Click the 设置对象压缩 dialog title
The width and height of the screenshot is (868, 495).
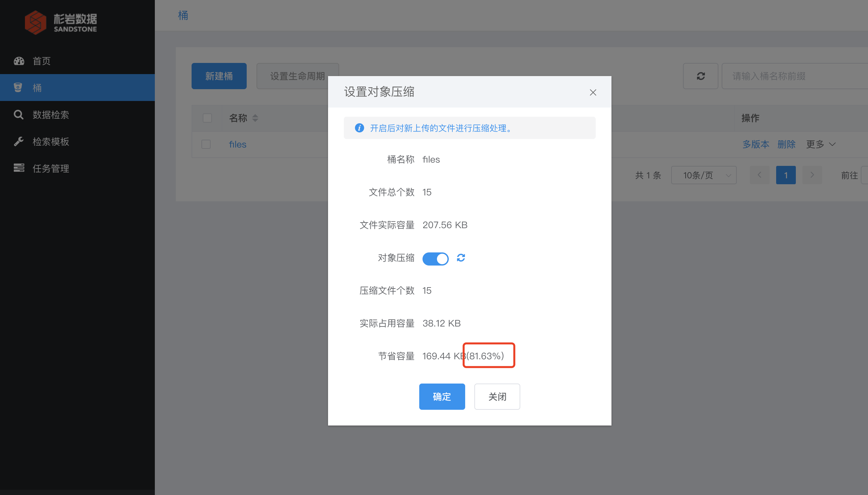click(x=379, y=92)
